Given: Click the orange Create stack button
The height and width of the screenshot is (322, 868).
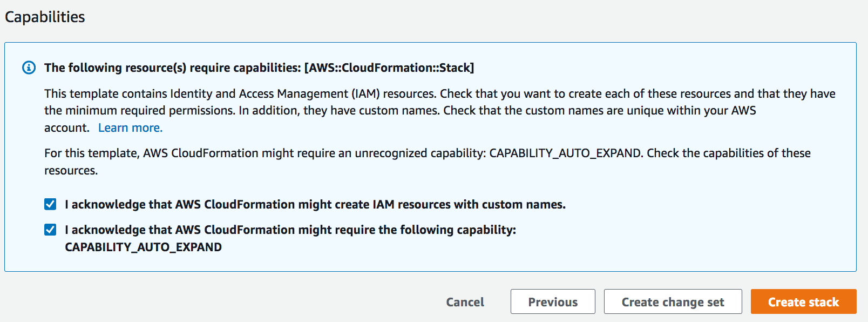Looking at the screenshot, I should [x=803, y=301].
